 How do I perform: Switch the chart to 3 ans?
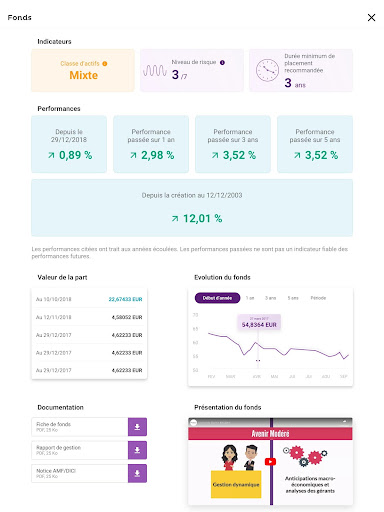pos(270,298)
